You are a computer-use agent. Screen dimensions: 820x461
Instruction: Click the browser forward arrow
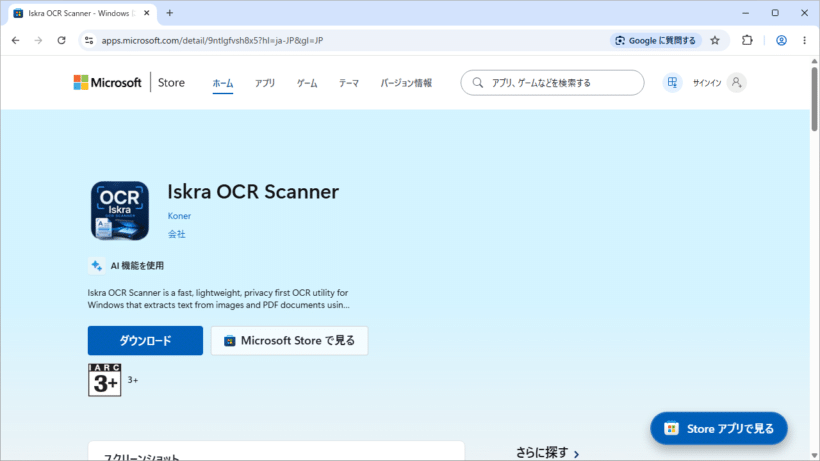click(38, 40)
